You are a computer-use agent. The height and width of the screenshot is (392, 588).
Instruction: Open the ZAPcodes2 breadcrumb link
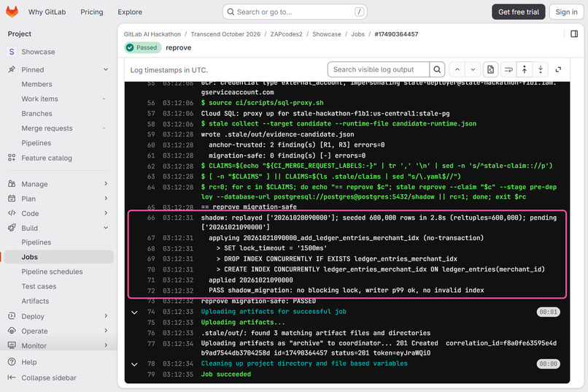click(x=286, y=34)
